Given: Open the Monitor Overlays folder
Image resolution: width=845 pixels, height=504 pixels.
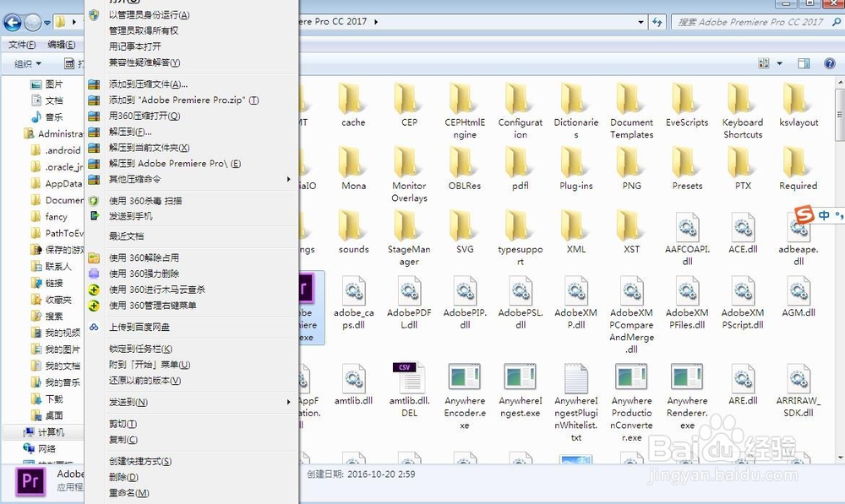Looking at the screenshot, I should [409, 175].
